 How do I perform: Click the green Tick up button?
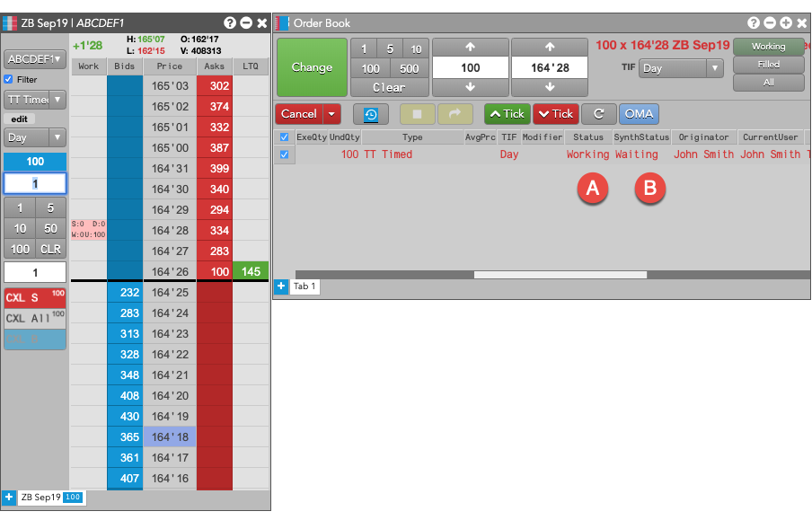506,114
